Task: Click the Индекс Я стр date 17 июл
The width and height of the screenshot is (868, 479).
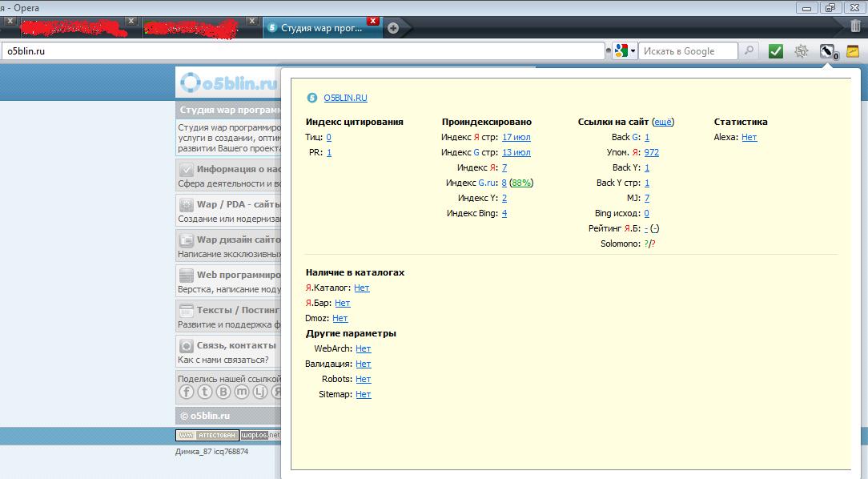Action: point(516,137)
